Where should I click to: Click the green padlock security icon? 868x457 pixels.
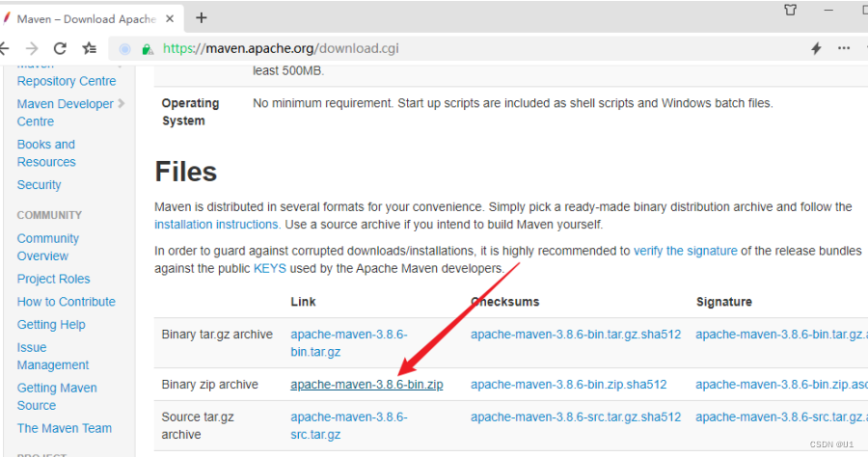pos(148,49)
